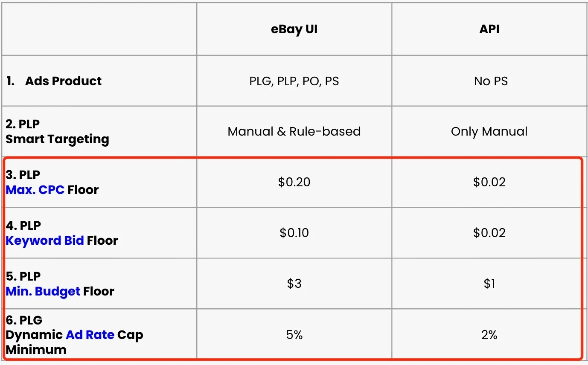Select the eBay UI column header
Image resolution: width=588 pixels, height=365 pixels.
point(294,29)
